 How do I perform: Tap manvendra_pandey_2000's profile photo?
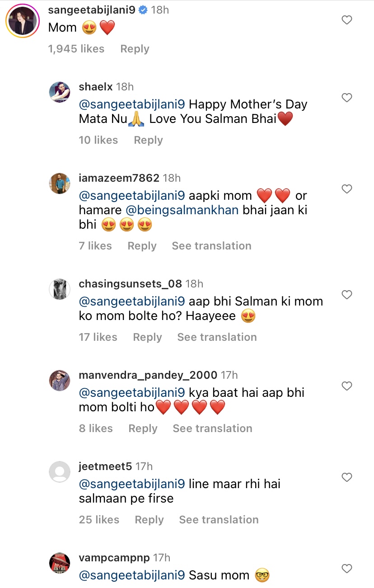pos(60,381)
